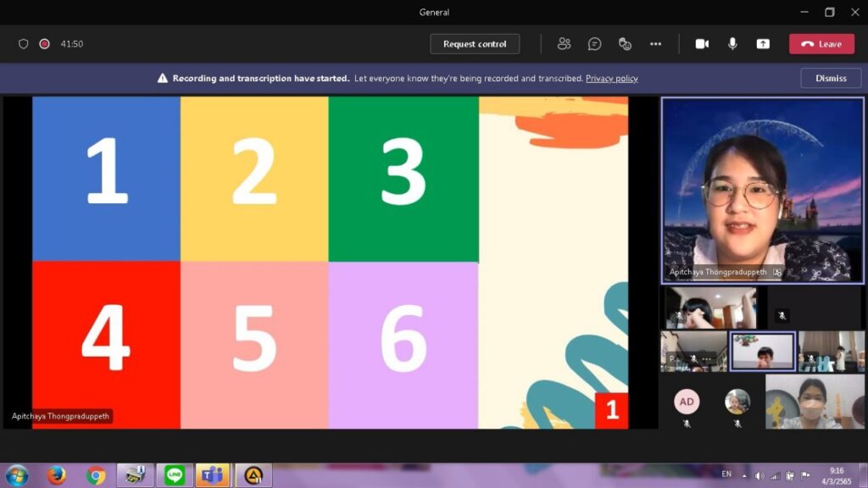The image size is (868, 488).
Task: Open Microsoft Teams from the taskbar
Action: tap(213, 475)
